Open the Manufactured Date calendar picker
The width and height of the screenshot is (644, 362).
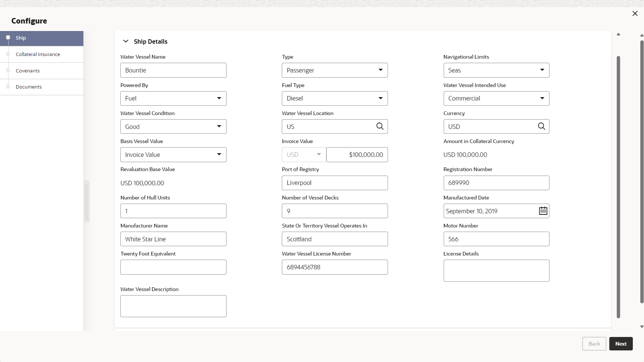tap(543, 211)
